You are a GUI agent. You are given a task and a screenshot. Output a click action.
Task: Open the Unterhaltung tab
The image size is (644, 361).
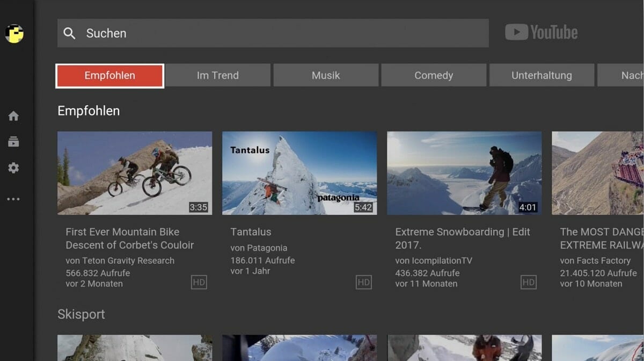coord(541,76)
